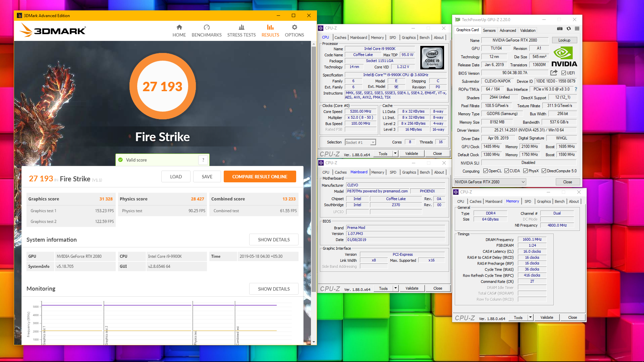Open Graphics tab in the CPU-Z Memory window
The height and width of the screenshot is (362, 644).
tap(544, 201)
